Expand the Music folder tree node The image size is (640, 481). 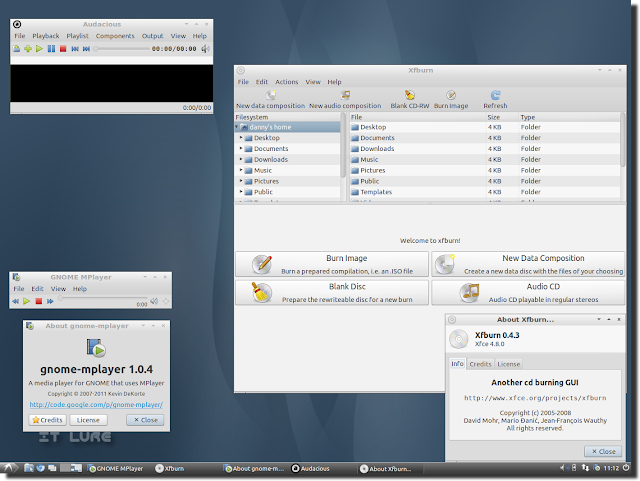pos(241,170)
